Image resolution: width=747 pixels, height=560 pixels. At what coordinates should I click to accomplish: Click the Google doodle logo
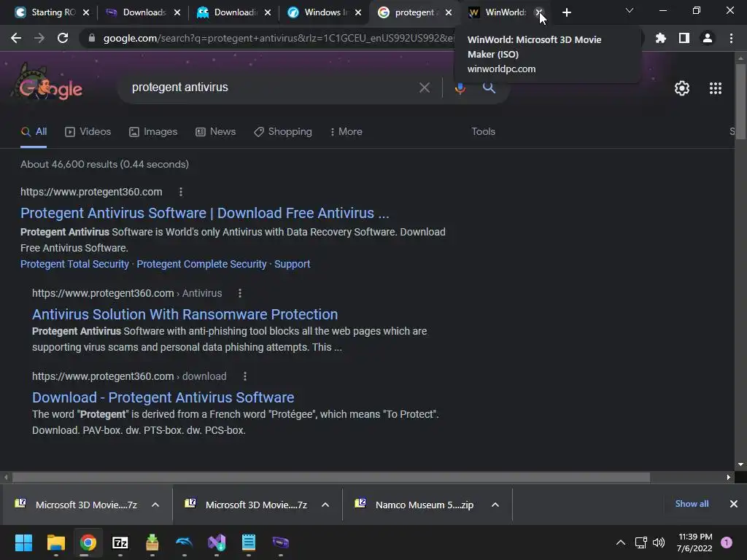click(47, 83)
